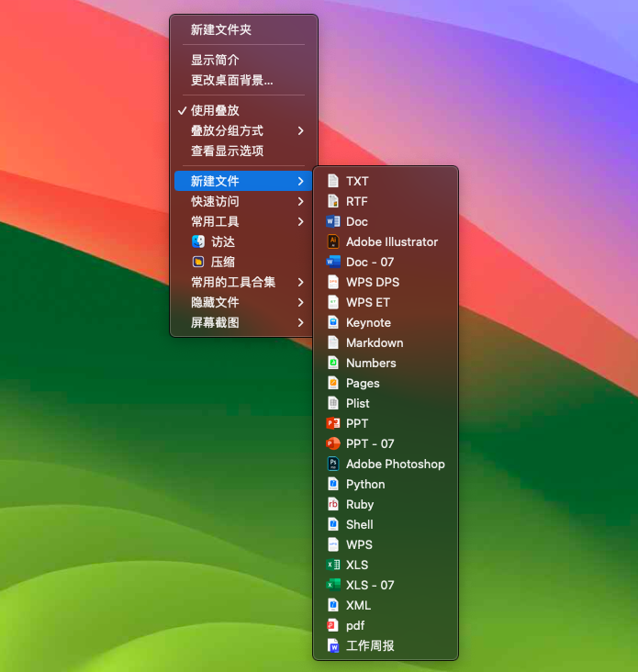638x672 pixels.
Task: Click the Adobe Illustrator Ai icon
Action: pos(333,241)
